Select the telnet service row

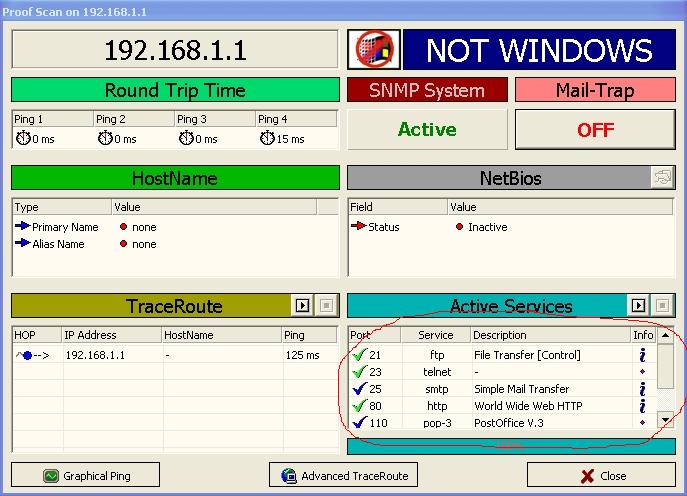(x=502, y=372)
